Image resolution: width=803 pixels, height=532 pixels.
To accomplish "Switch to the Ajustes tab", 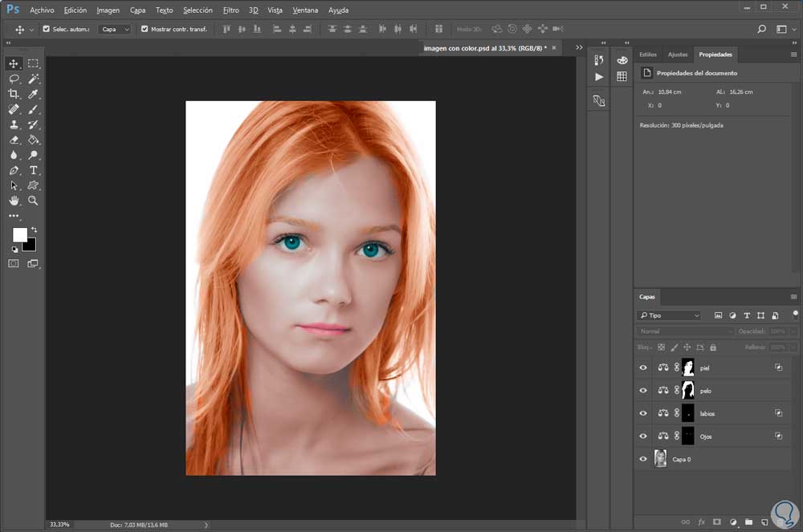I will [678, 55].
